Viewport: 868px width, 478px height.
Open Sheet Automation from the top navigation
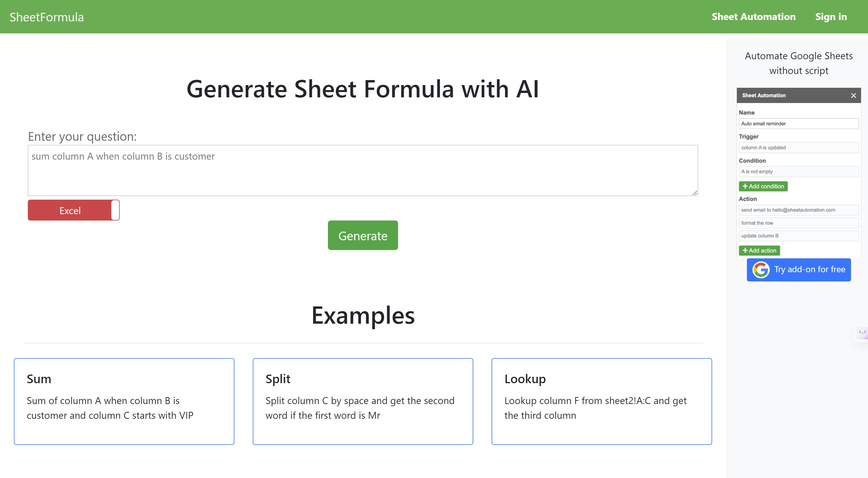pyautogui.click(x=754, y=16)
